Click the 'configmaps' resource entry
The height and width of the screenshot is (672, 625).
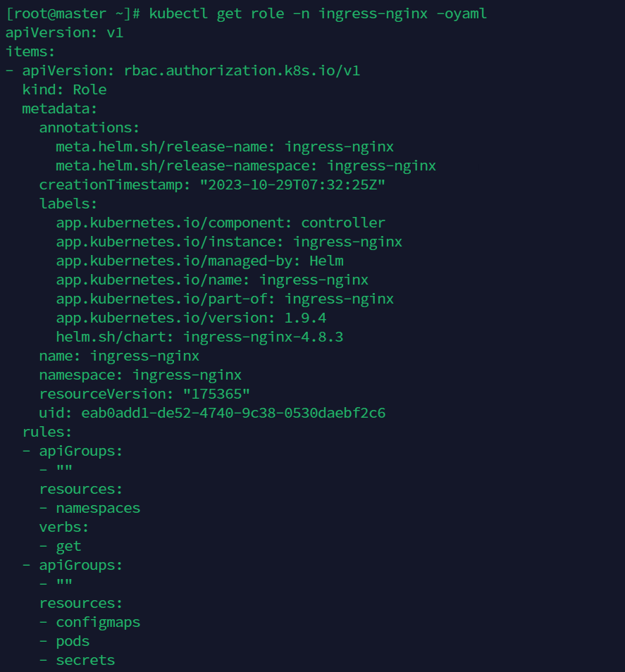98,622
